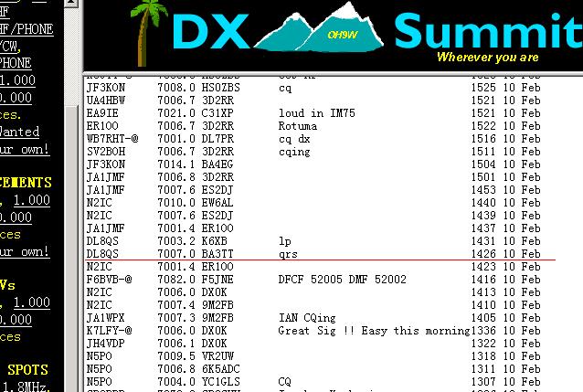
Task: Select spotter callsign SV2BOH
Action: (x=106, y=152)
